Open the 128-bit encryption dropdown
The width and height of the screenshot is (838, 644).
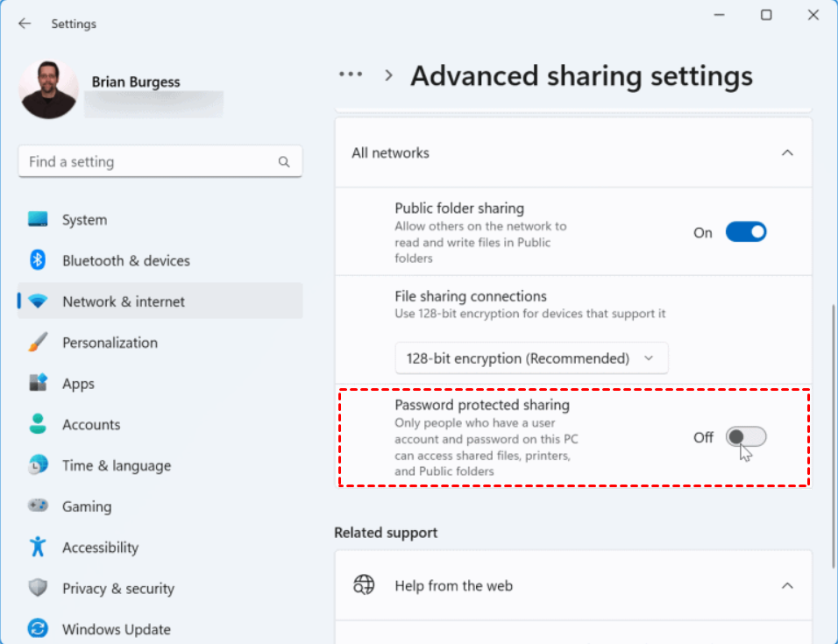click(531, 358)
